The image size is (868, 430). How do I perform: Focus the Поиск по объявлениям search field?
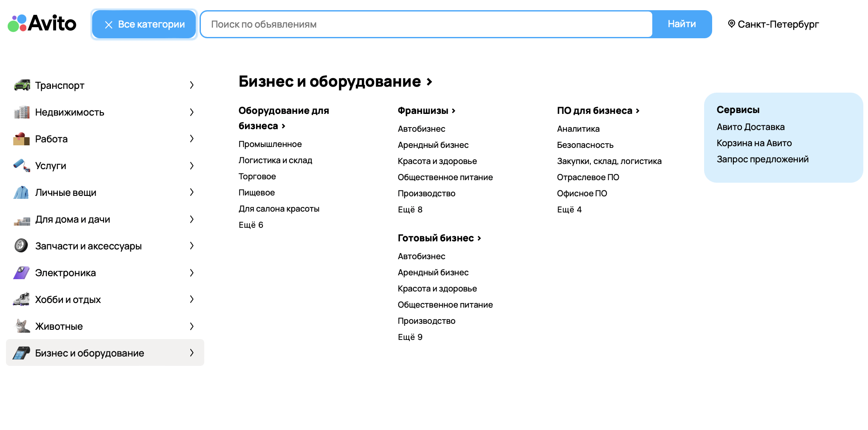426,24
